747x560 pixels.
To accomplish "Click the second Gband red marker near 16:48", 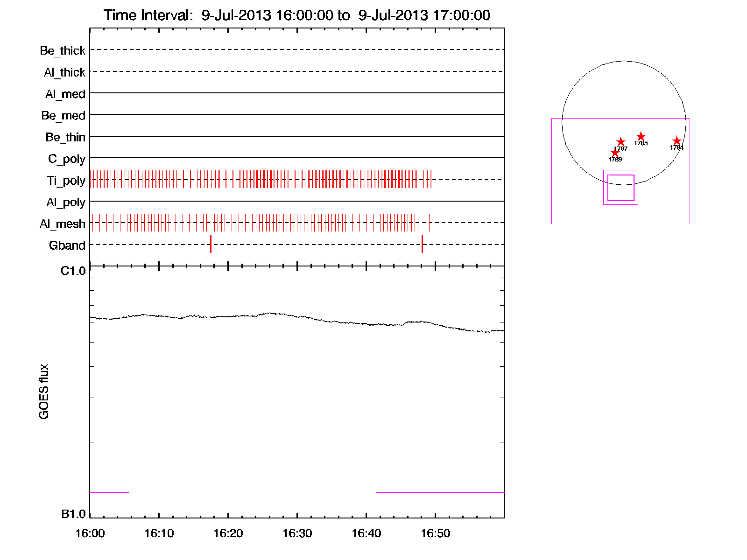I will [422, 244].
